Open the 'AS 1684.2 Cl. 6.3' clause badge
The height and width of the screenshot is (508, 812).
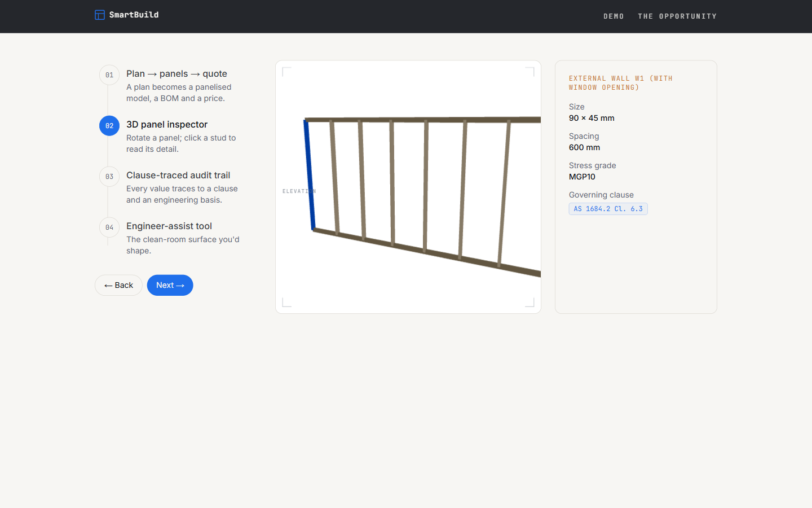[x=608, y=209]
